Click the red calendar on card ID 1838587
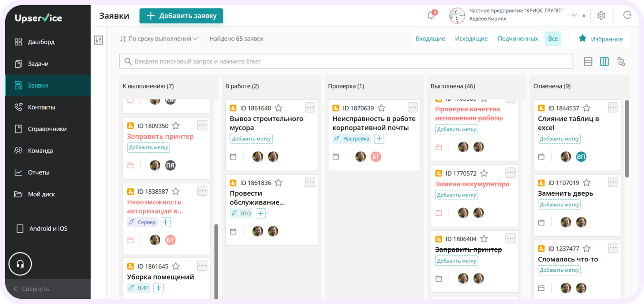This screenshot has width=644, height=304. (130, 240)
